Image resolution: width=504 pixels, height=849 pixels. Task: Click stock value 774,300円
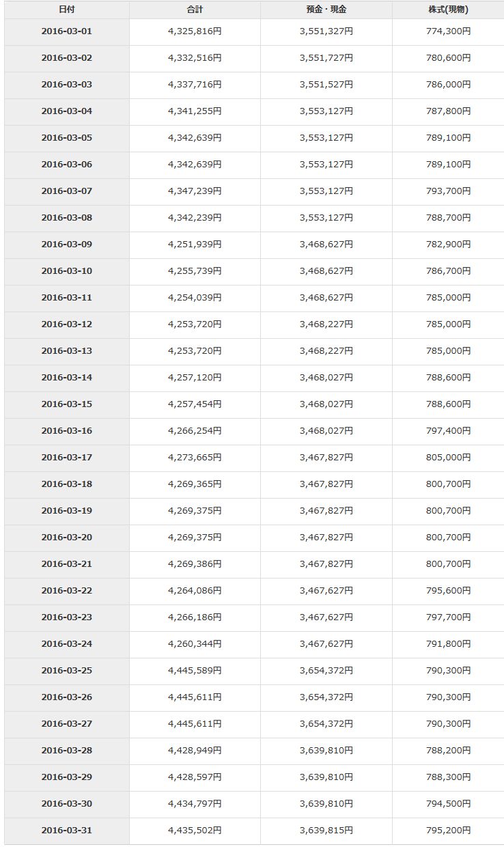[449, 31]
